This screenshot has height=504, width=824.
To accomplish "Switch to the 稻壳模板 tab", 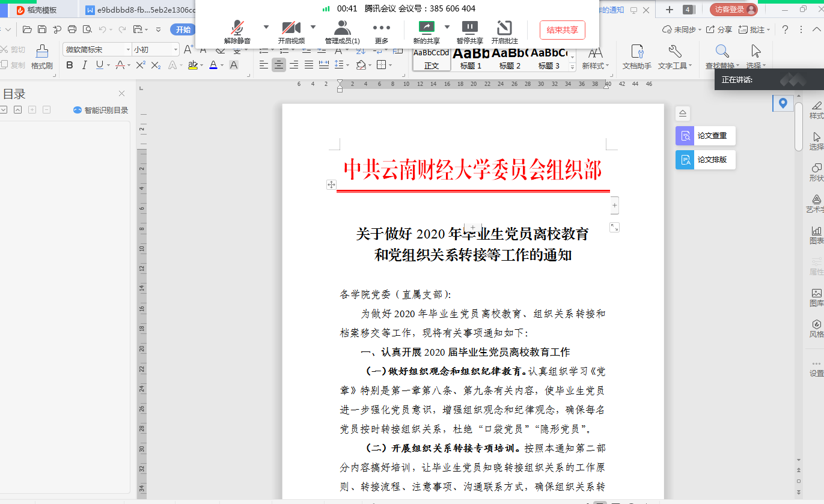I will (x=41, y=10).
